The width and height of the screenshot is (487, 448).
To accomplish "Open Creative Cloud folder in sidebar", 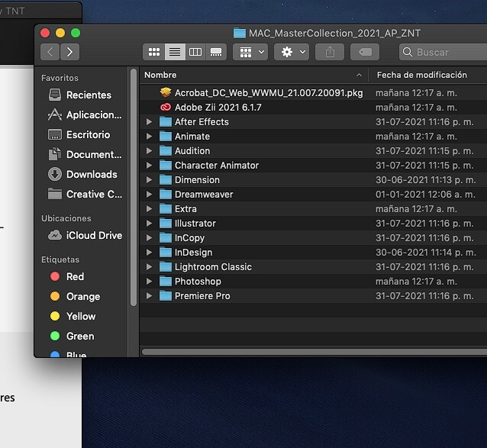I will point(85,194).
